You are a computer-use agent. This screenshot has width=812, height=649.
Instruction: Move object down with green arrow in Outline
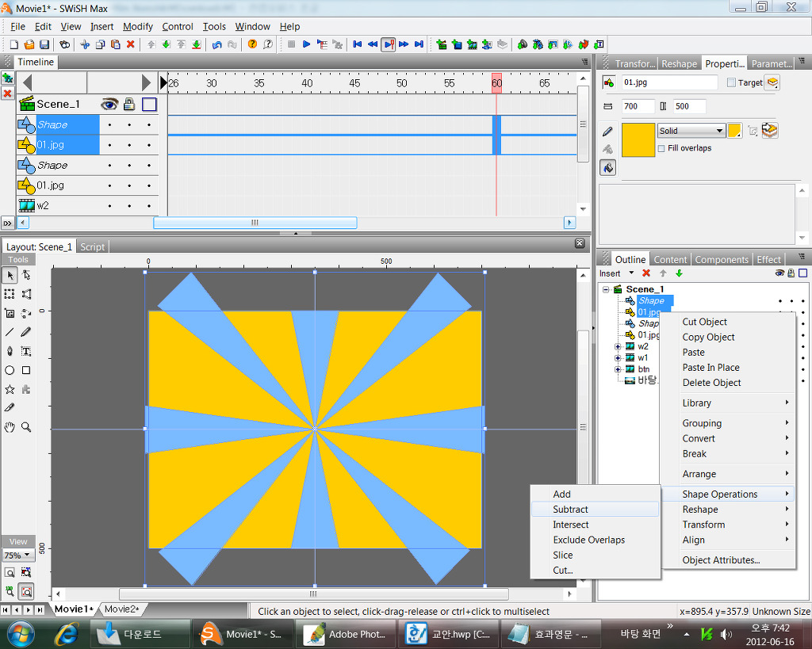[679, 273]
